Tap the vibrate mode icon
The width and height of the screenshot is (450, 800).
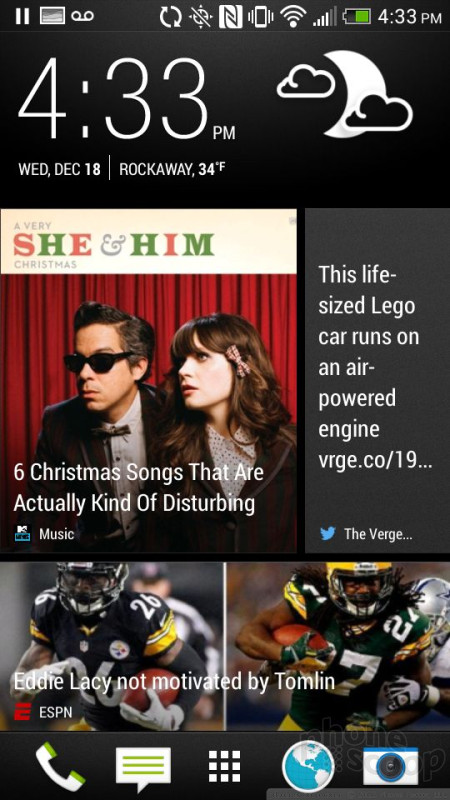point(260,16)
